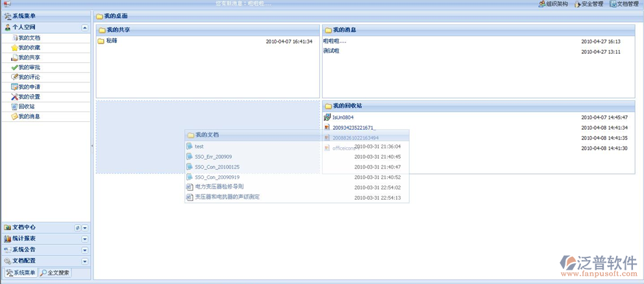Click the tools icon of 我的设置
The height and width of the screenshot is (284, 644).
(x=14, y=97)
